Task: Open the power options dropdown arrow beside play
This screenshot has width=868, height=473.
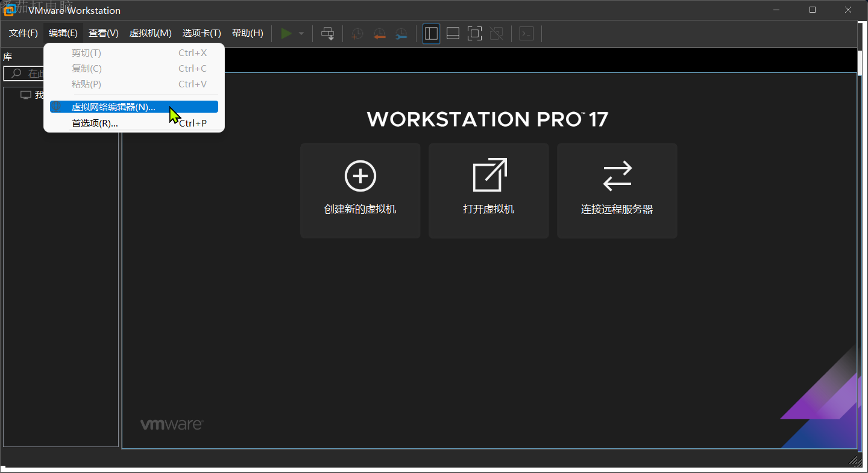Action: point(301,34)
